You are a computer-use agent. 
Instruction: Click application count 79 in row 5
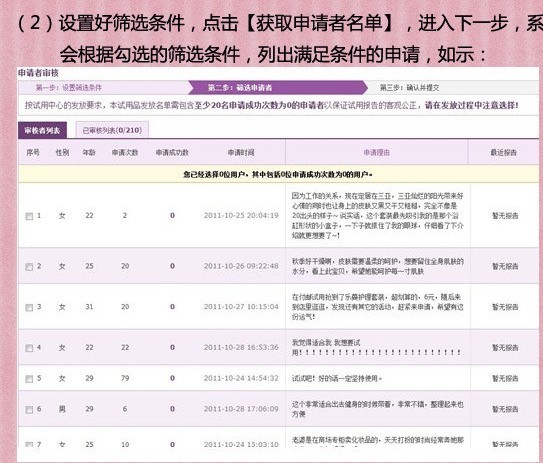pos(125,378)
